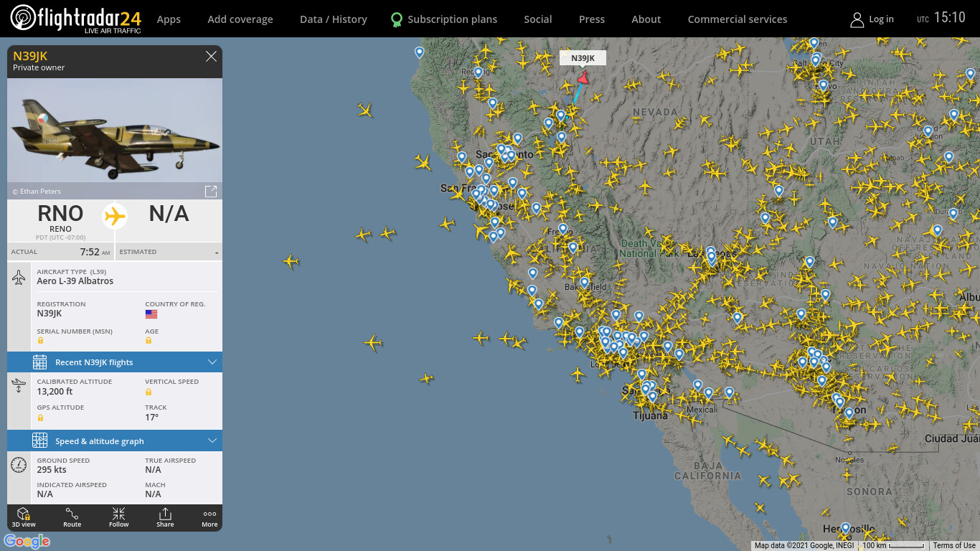Share this flight

click(x=165, y=517)
